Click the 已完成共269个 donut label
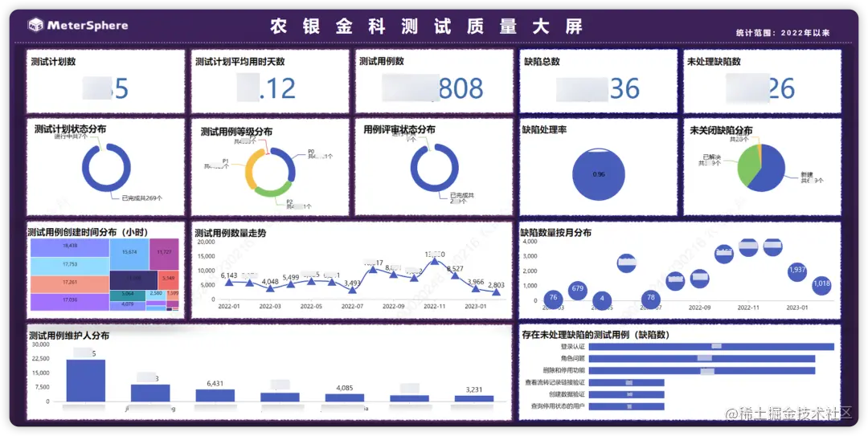The width and height of the screenshot is (868, 436). click(141, 197)
